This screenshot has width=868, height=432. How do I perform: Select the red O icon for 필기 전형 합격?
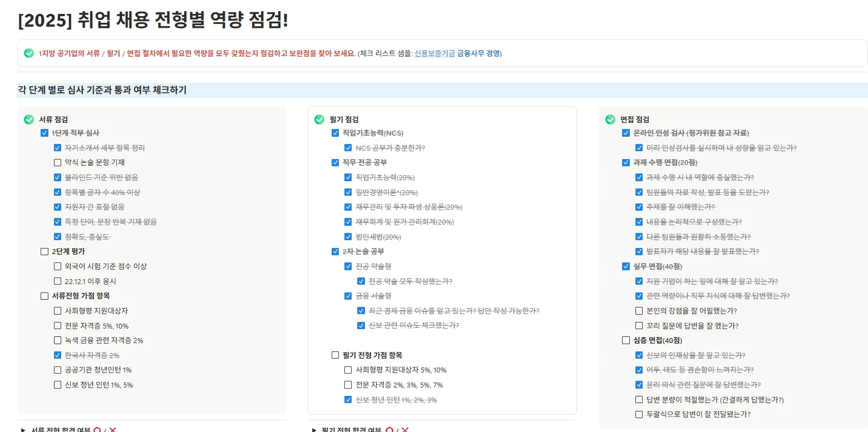[x=389, y=429]
